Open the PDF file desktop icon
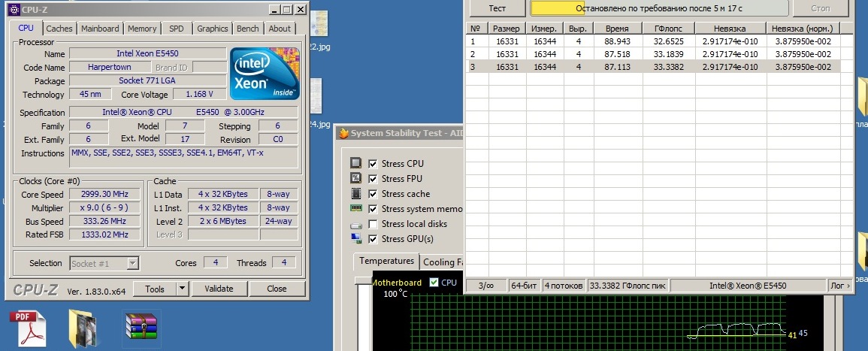The width and height of the screenshot is (868, 351). click(29, 328)
